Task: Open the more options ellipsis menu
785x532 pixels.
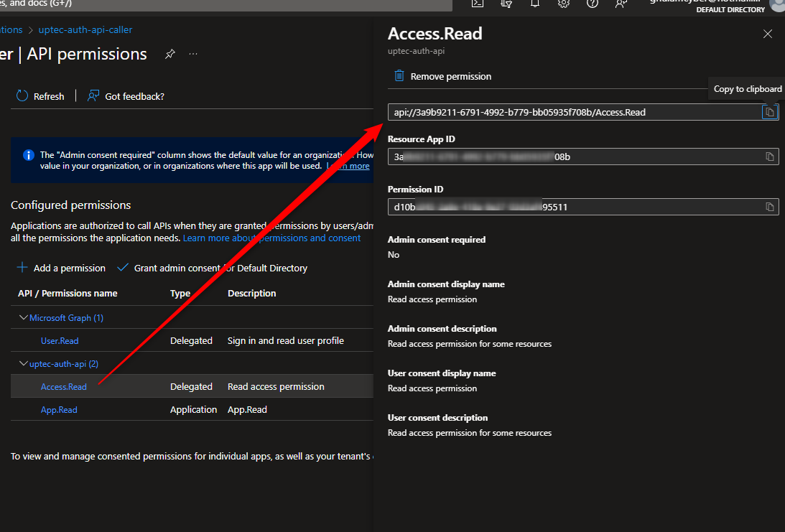Action: (x=193, y=55)
